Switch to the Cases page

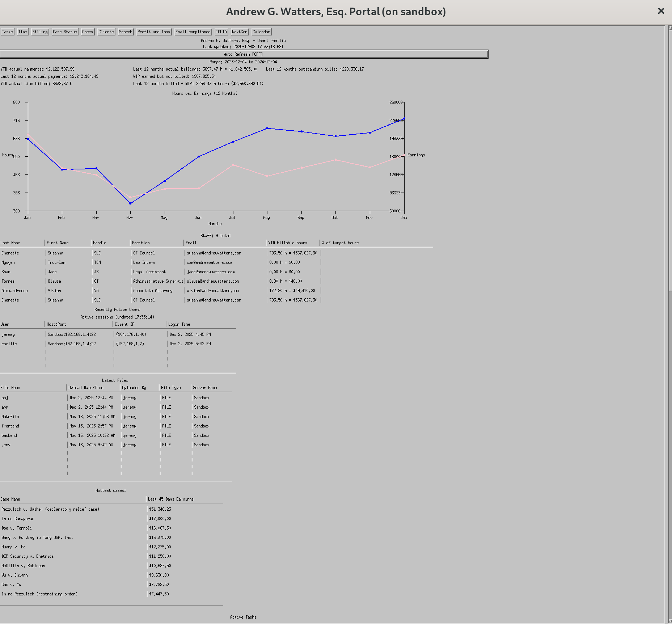pos(88,32)
